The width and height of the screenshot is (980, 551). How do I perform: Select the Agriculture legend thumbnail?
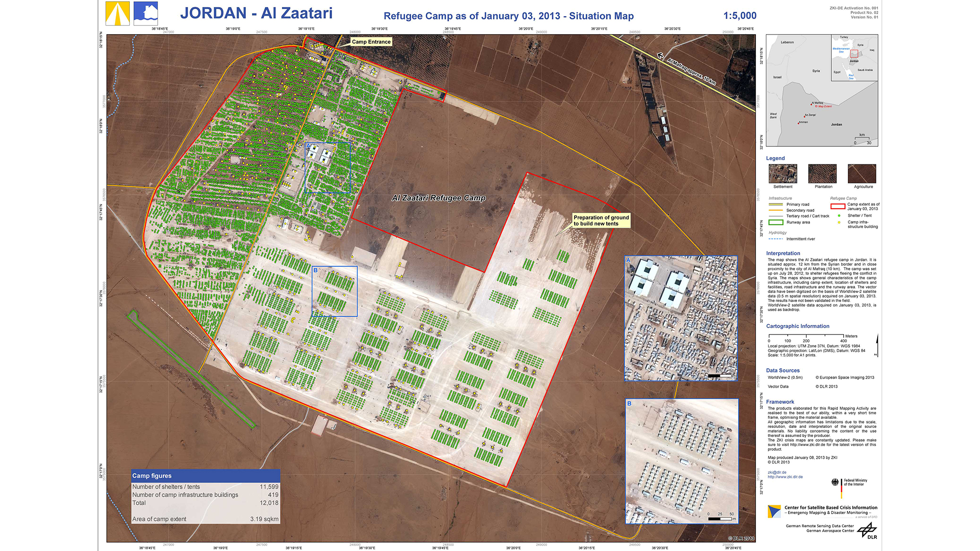tap(862, 174)
